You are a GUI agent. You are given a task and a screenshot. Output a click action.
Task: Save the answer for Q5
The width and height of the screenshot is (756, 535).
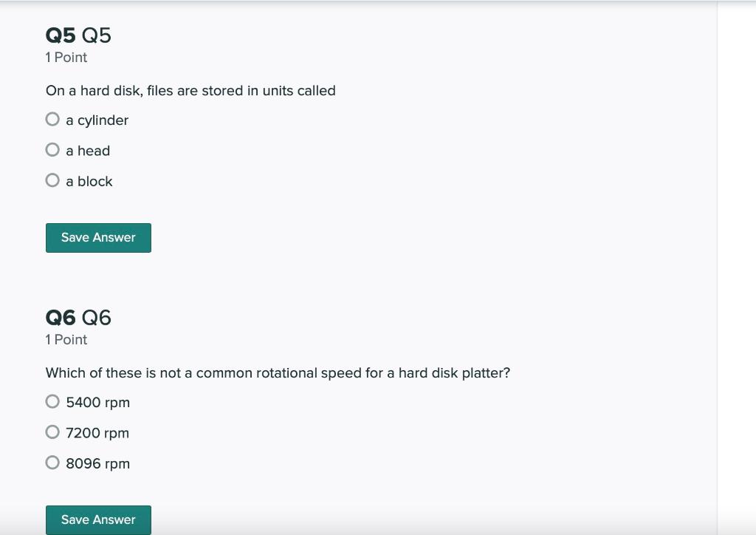point(98,238)
